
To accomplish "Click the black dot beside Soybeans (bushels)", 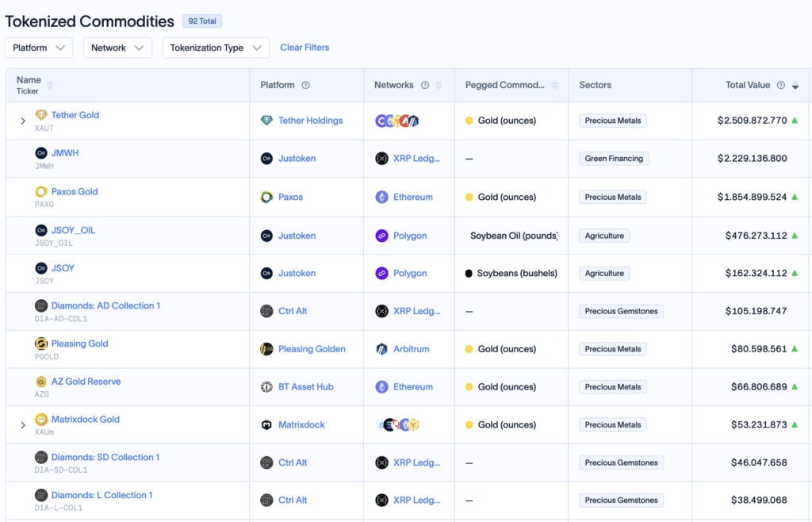I will click(469, 274).
